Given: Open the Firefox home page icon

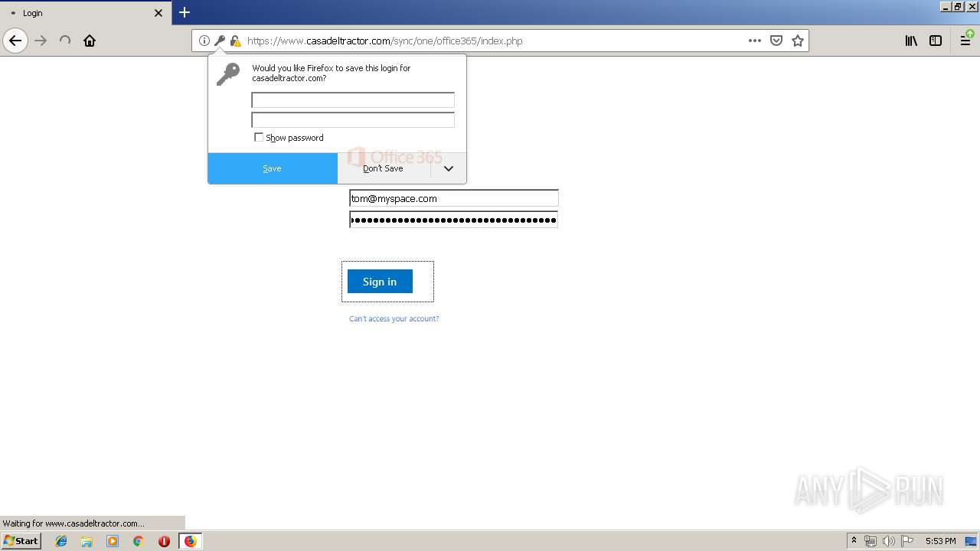Looking at the screenshot, I should click(x=90, y=41).
